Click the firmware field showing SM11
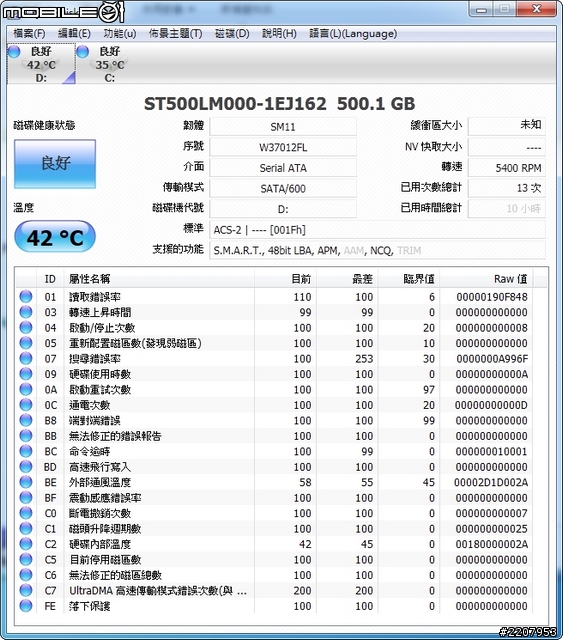Image resolution: width=563 pixels, height=640 pixels. click(283, 127)
